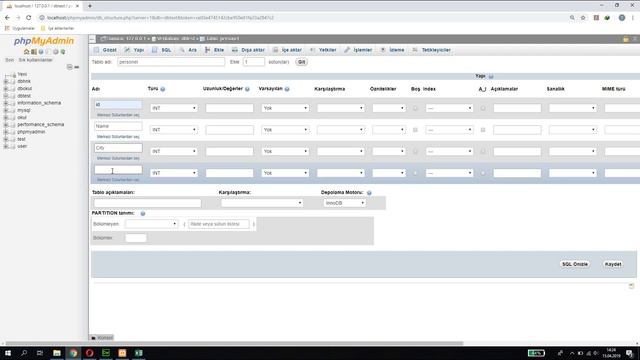640x360 pixels.
Task: Open the Dışa aktar tab
Action: click(248, 50)
